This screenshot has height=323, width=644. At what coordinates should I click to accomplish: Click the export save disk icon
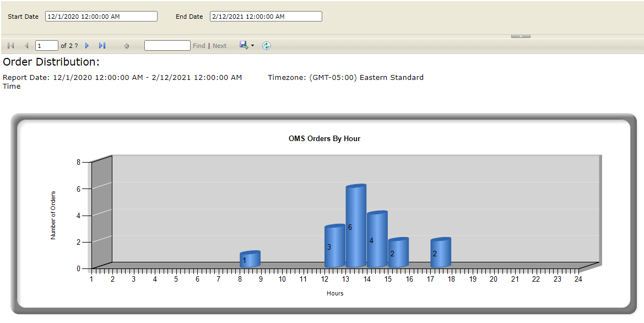(243, 45)
